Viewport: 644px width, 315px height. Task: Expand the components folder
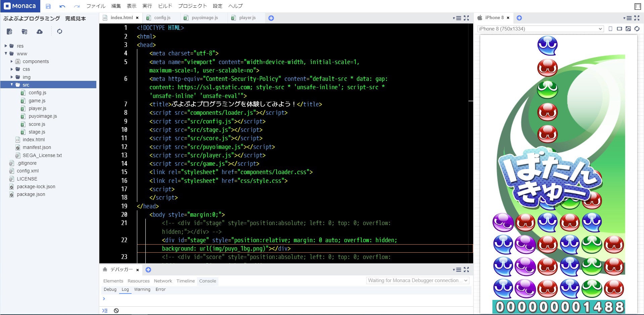tap(12, 61)
